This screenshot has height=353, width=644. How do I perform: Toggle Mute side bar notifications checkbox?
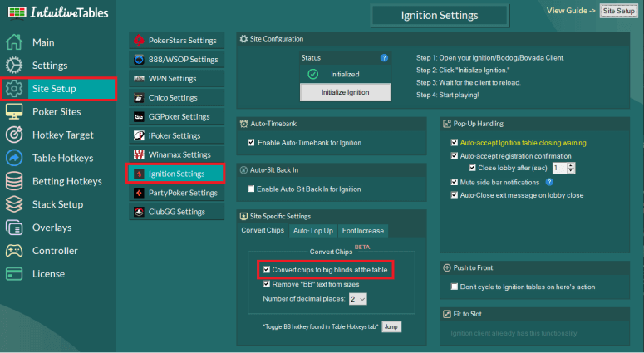click(x=455, y=182)
